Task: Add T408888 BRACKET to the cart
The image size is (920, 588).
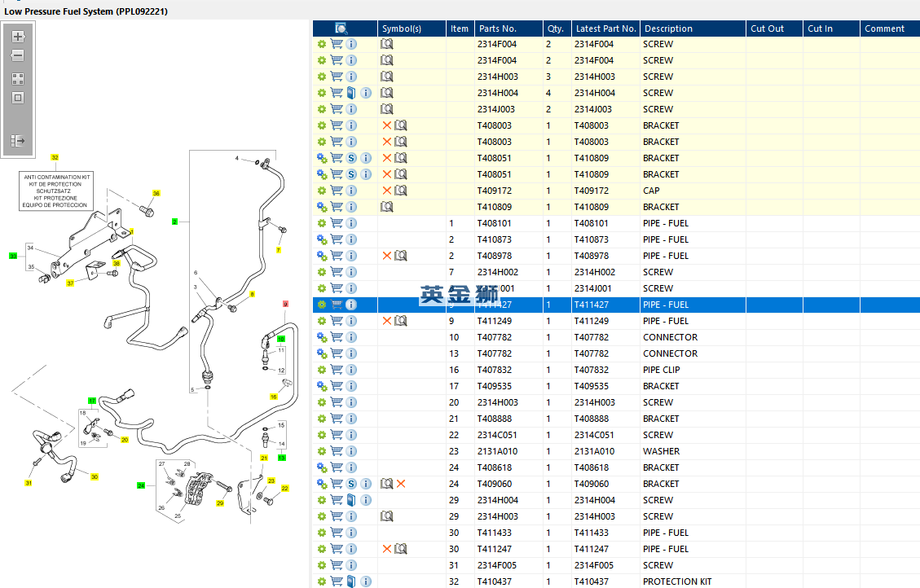Action: pos(337,419)
